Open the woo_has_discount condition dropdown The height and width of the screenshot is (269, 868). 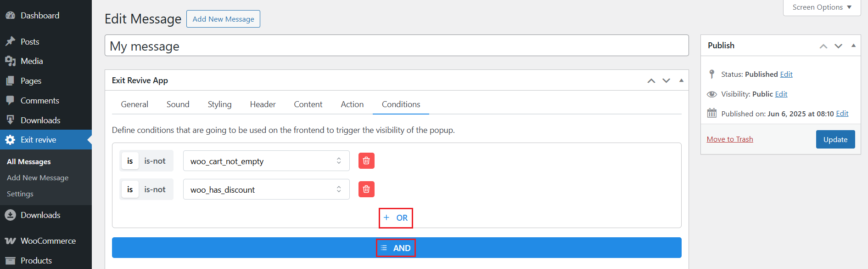tap(266, 189)
